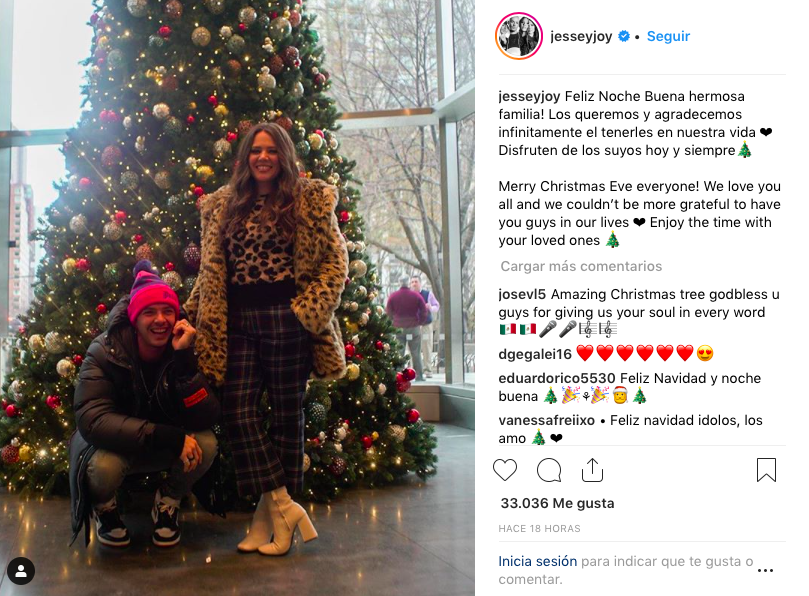The height and width of the screenshot is (596, 809).
Task: Open jesseyjoy username in post header
Action: pyautogui.click(x=581, y=36)
